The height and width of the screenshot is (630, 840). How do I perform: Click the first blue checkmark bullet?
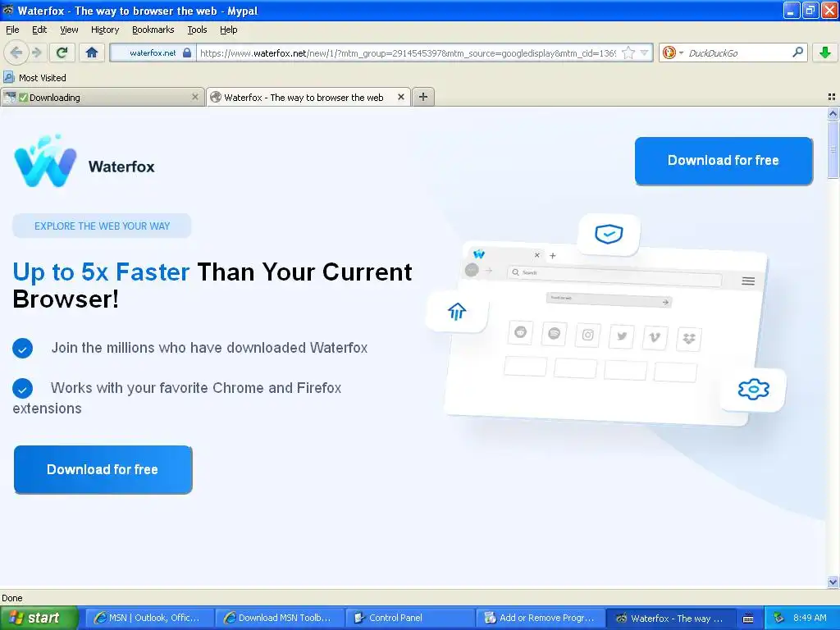click(x=22, y=348)
